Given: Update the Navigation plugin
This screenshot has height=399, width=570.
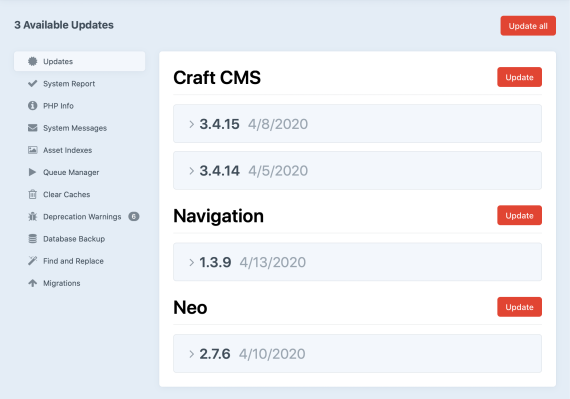Looking at the screenshot, I should click(519, 215).
